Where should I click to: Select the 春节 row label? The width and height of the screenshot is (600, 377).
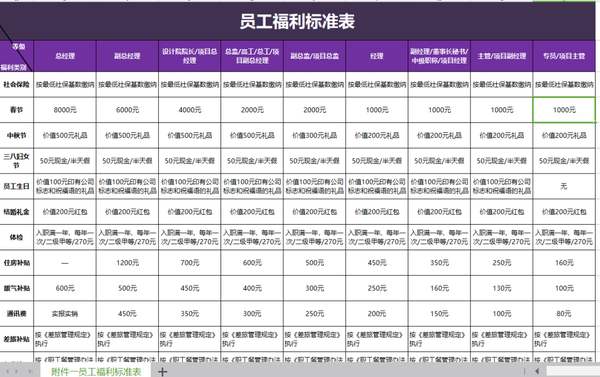tap(16, 110)
